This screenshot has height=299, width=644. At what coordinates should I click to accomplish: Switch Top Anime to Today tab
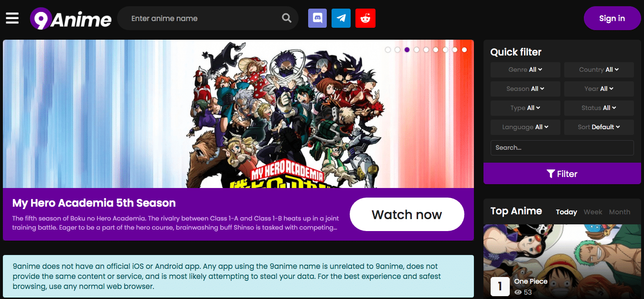tap(567, 212)
